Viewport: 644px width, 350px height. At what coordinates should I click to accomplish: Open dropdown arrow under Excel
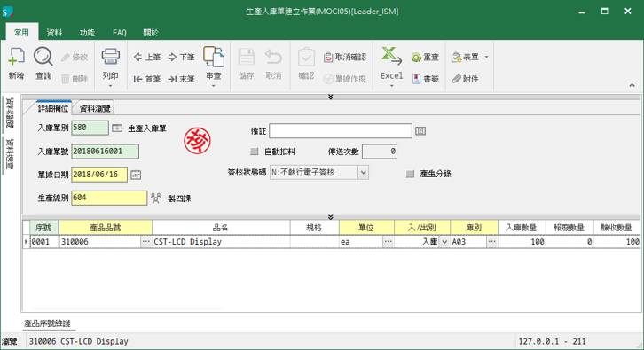(x=391, y=86)
